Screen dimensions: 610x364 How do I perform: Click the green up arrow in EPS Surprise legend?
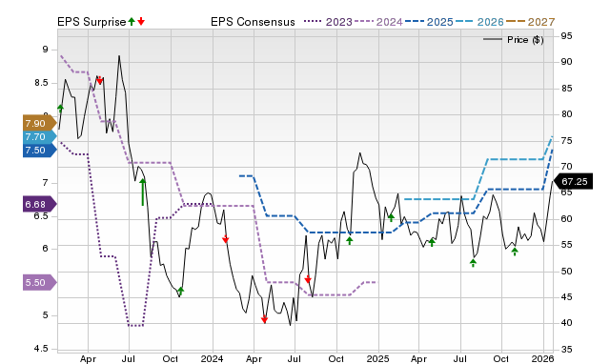132,21
